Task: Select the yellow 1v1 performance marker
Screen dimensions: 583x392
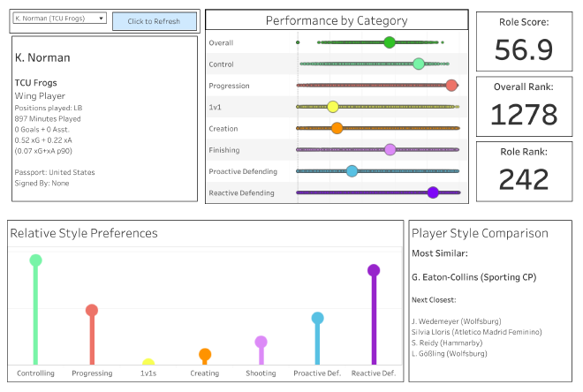Action: [333, 107]
